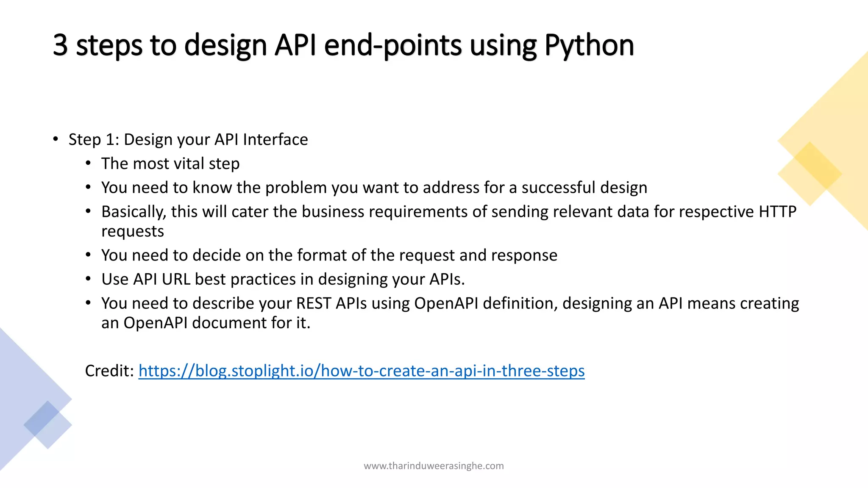This screenshot has height=488, width=868.
Task: Select 'The most vital step' bullet text
Action: (170, 164)
